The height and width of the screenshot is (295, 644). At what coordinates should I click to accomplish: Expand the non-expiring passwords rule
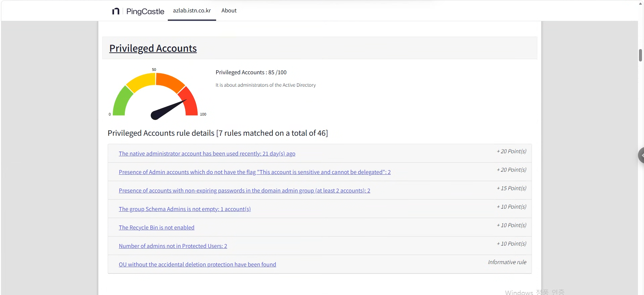244,191
